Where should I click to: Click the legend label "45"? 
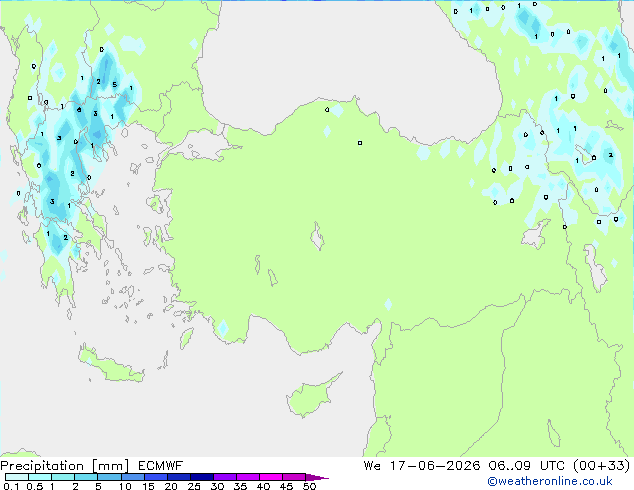(286, 486)
